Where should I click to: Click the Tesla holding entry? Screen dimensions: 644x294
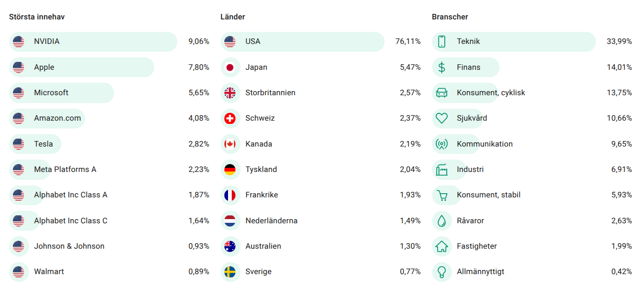pyautogui.click(x=43, y=144)
